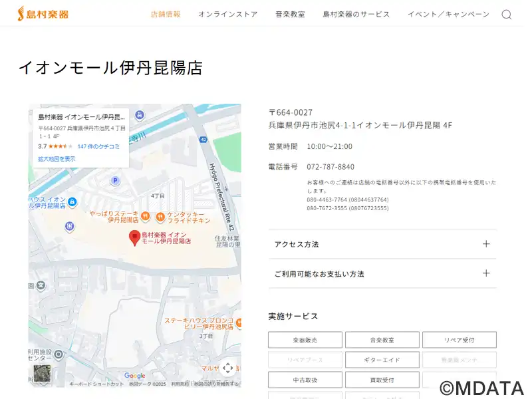Open the search magnifier icon in header
Image resolution: width=532 pixels, height=399 pixels.
pos(507,15)
